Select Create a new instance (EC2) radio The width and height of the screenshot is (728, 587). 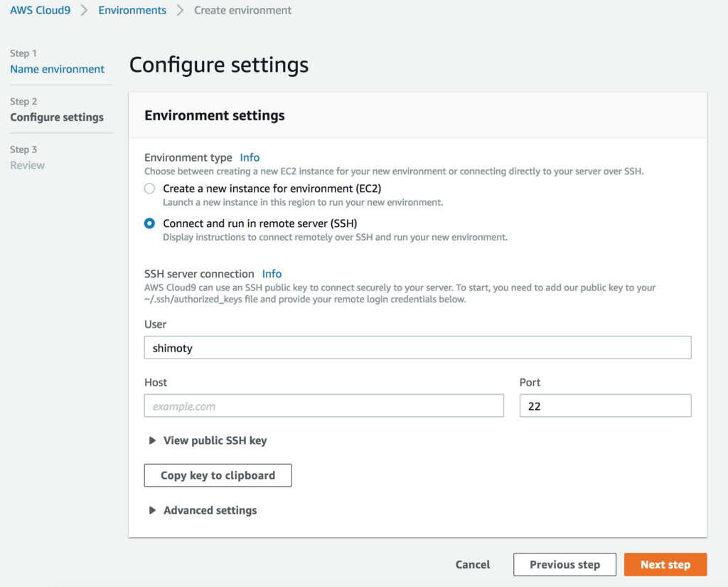tap(149, 189)
